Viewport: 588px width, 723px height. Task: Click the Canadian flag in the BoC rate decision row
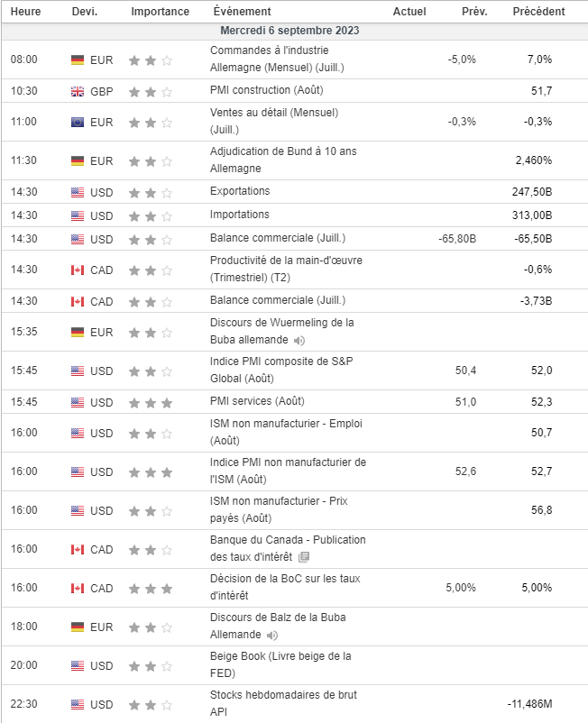tap(78, 588)
